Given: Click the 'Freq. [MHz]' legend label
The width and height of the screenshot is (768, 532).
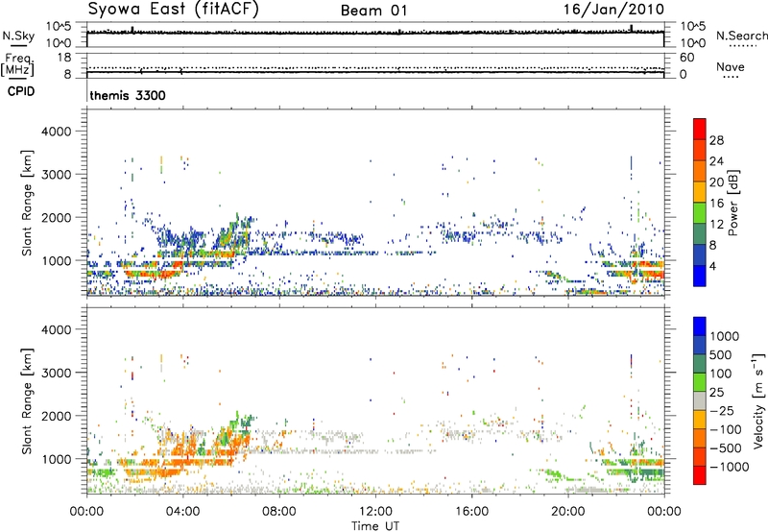Looking at the screenshot, I should tap(18, 64).
